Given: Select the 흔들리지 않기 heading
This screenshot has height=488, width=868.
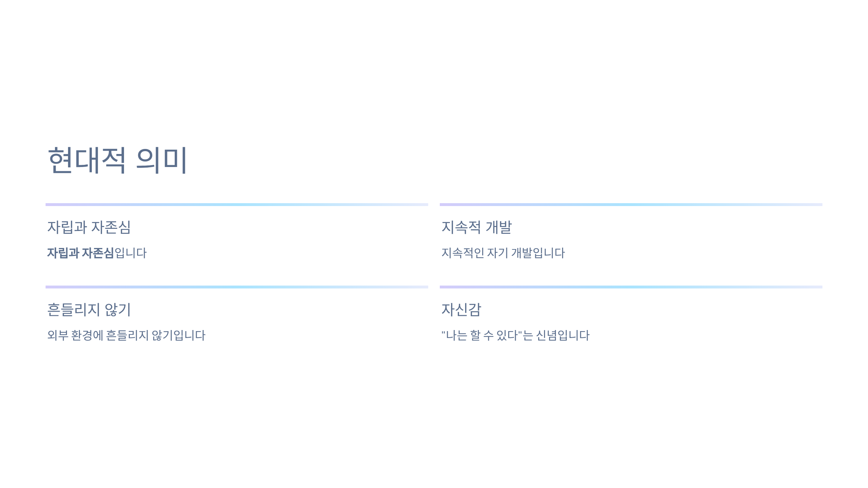Looking at the screenshot, I should [x=89, y=310].
